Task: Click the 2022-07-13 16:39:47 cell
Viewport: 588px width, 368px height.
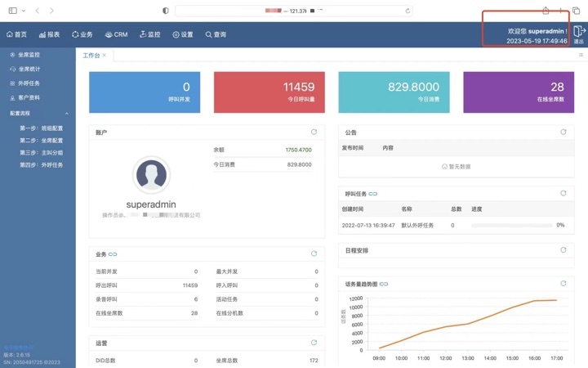Action: pos(368,226)
